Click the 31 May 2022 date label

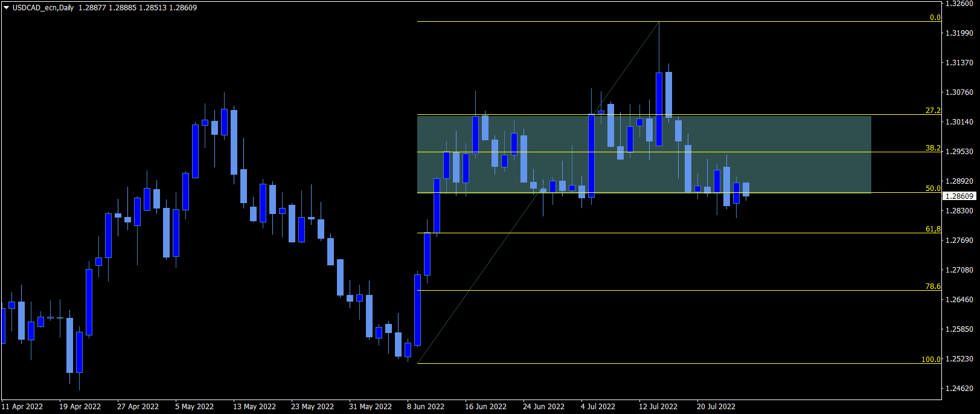[x=370, y=407]
